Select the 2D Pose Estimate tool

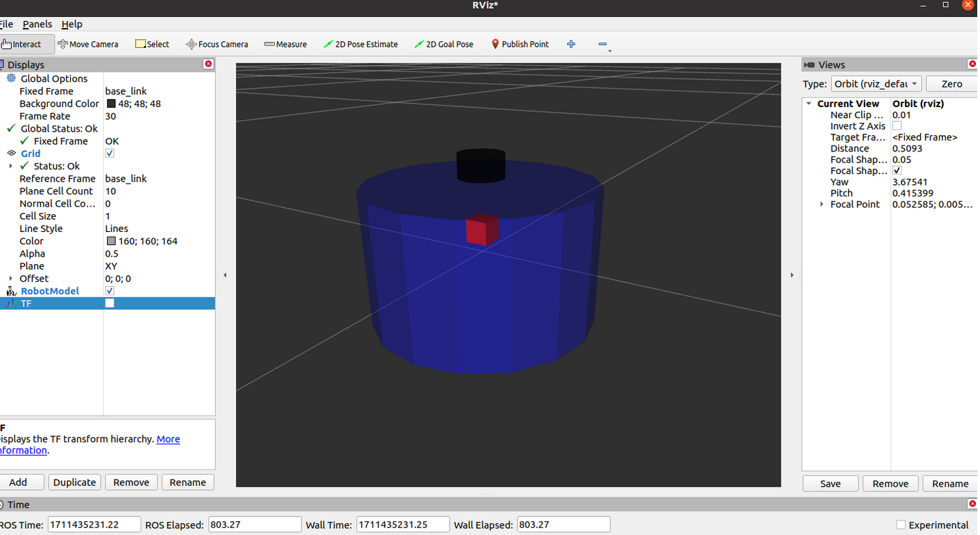click(x=361, y=44)
